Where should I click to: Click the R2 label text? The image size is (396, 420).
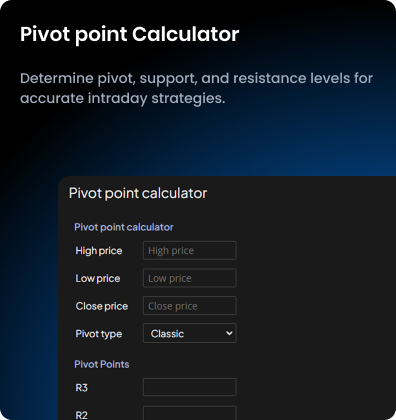click(82, 415)
